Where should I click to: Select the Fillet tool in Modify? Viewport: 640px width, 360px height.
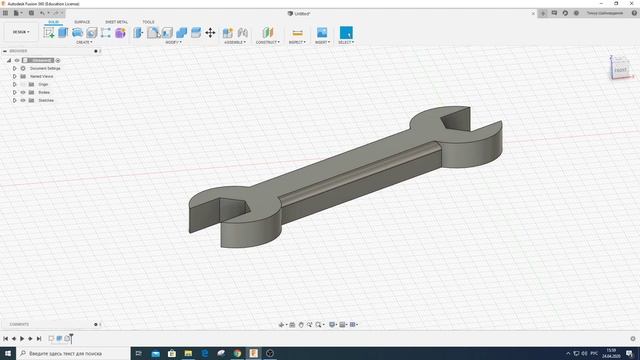coord(153,33)
